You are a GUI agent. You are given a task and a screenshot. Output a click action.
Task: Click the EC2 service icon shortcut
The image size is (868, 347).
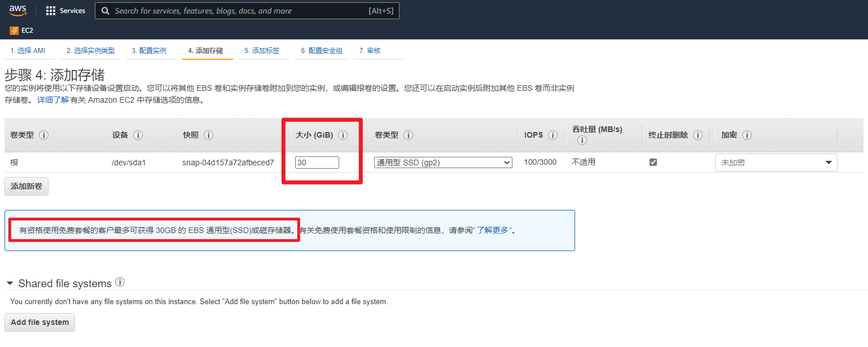pyautogui.click(x=14, y=30)
